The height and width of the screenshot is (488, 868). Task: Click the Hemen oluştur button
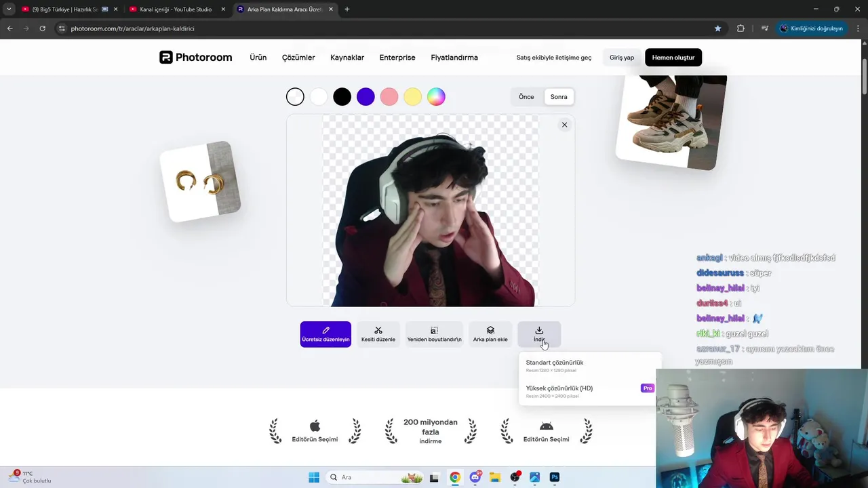pyautogui.click(x=673, y=58)
